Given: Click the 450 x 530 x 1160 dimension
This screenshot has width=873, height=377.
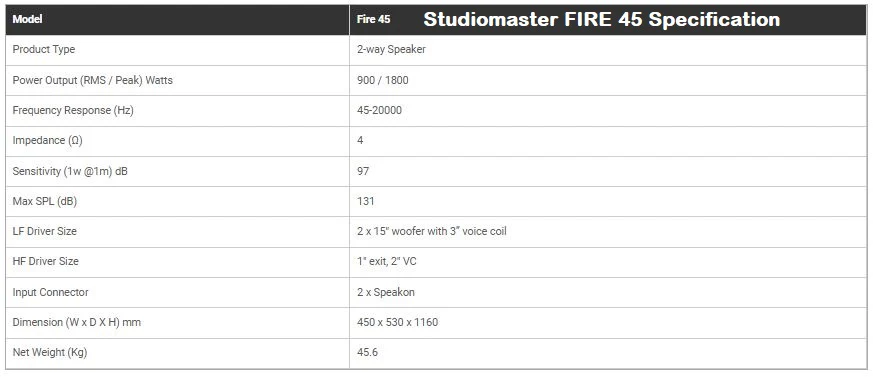Looking at the screenshot, I should 398,322.
